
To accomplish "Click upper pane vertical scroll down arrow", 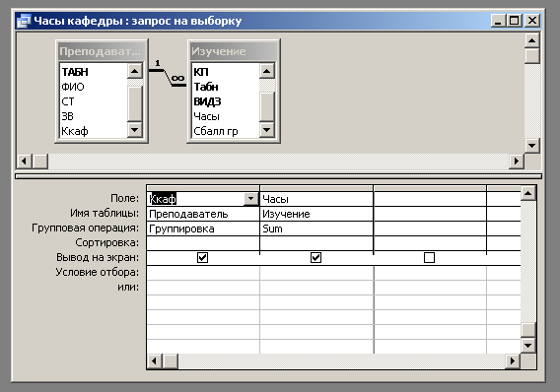I will 531,145.
